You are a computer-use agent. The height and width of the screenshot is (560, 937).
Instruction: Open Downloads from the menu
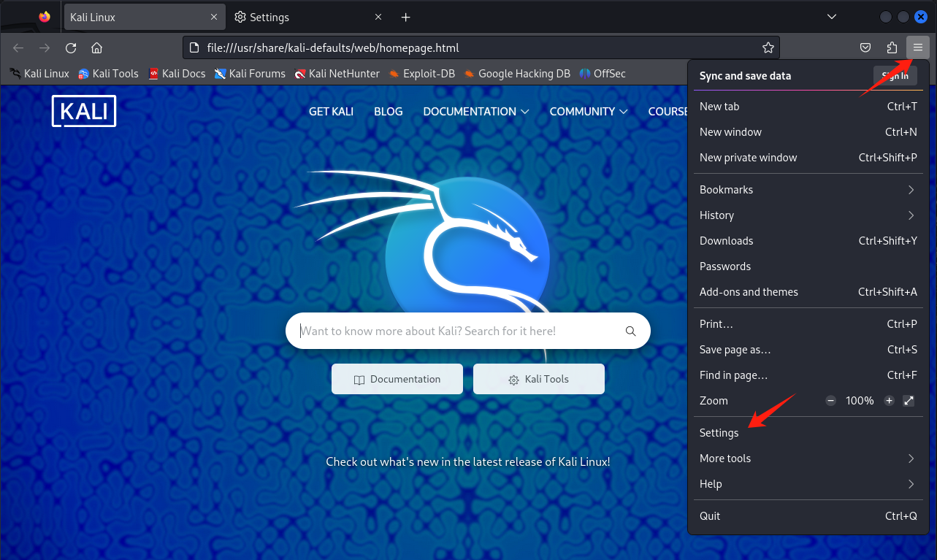(x=808, y=241)
